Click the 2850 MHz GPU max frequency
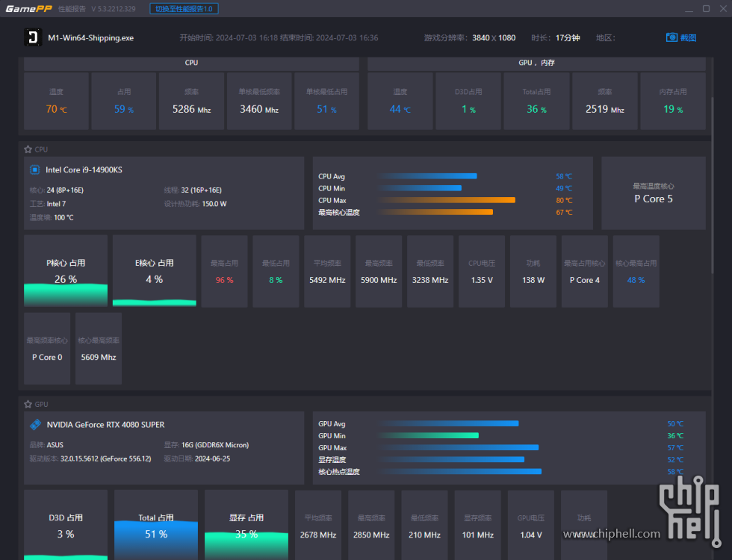732x560 pixels. (x=371, y=535)
